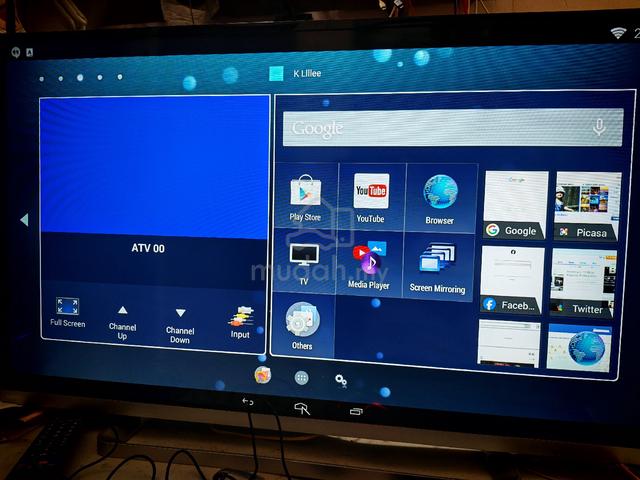Start the Screen Mirroring app
Image resolution: width=640 pixels, height=480 pixels.
click(x=438, y=268)
